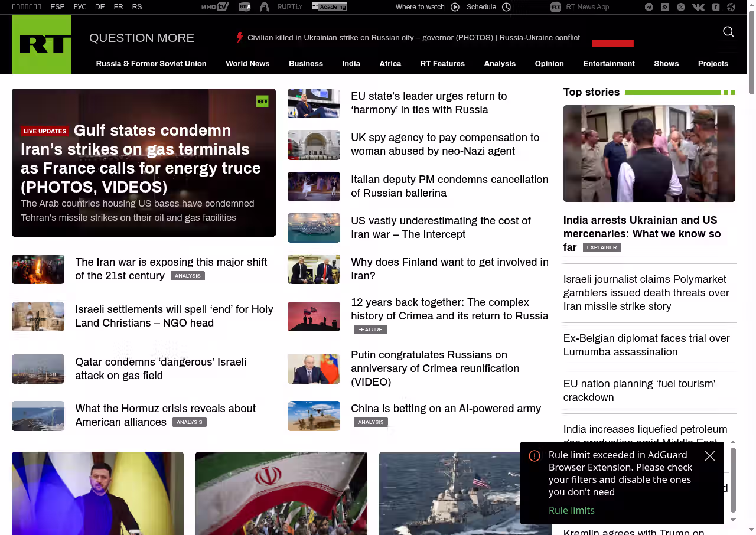
Task: Click the search magnifier icon
Action: (x=728, y=32)
